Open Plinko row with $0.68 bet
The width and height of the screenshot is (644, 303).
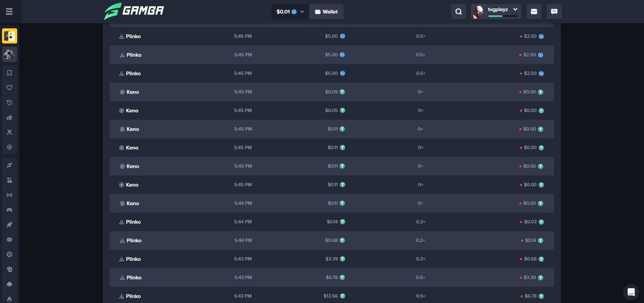[x=332, y=240]
